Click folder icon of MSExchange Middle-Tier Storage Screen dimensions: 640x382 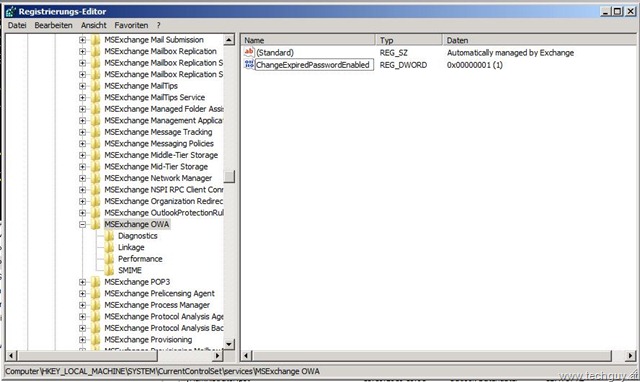pyautogui.click(x=96, y=155)
